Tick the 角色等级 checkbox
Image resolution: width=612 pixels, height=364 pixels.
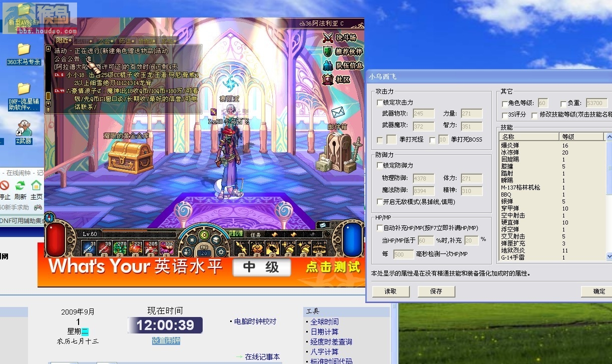[504, 103]
